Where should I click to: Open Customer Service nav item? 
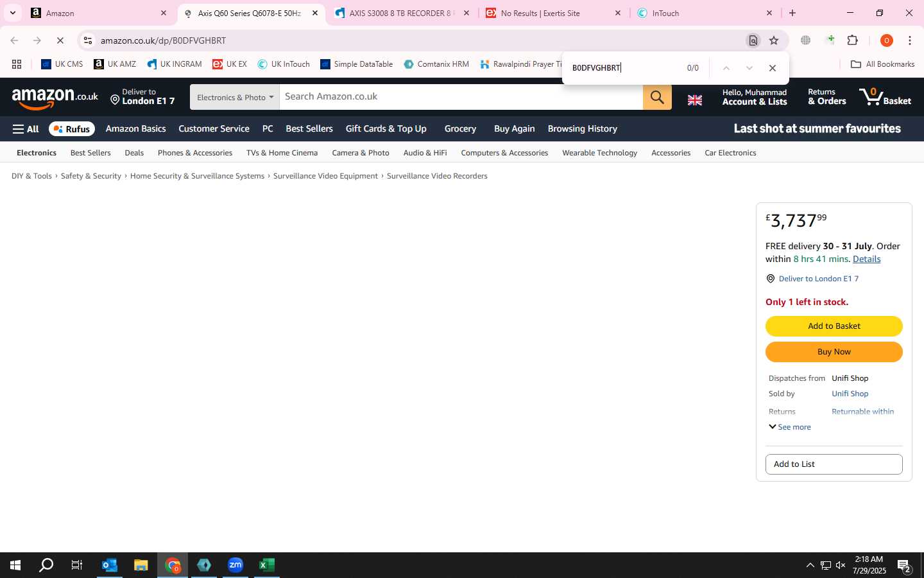coord(214,129)
